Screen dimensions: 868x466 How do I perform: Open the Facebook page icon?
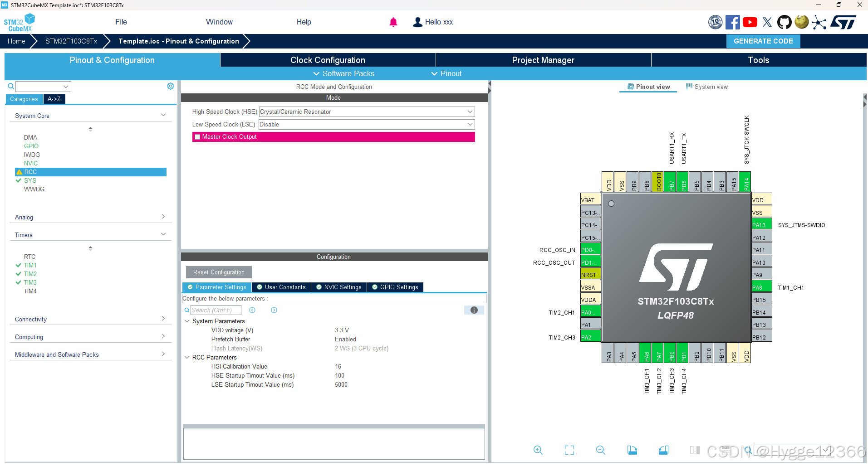click(732, 22)
